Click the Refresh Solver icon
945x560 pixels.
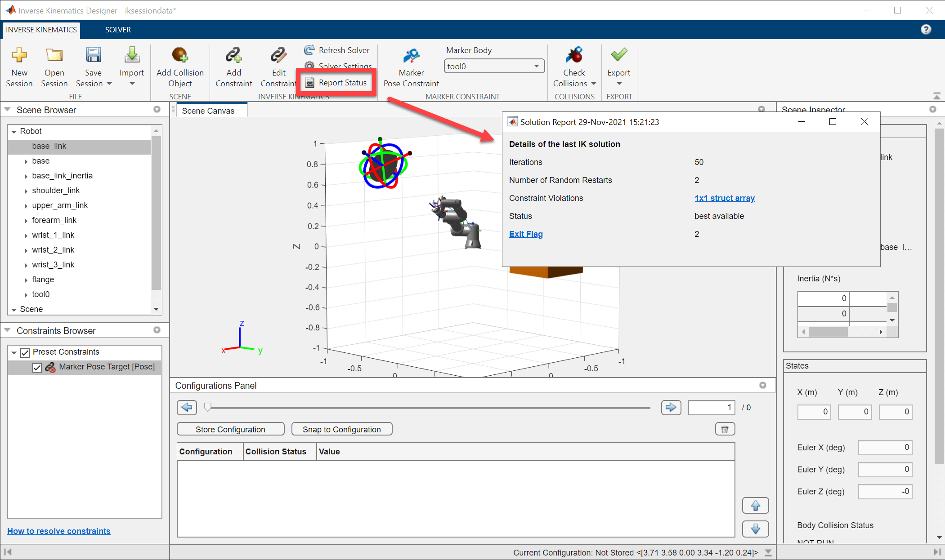click(309, 50)
